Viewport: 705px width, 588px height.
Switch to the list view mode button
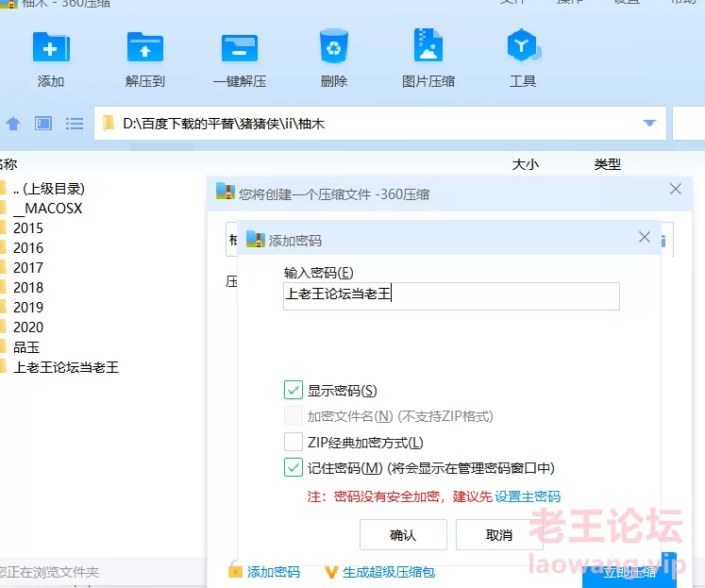[75, 124]
